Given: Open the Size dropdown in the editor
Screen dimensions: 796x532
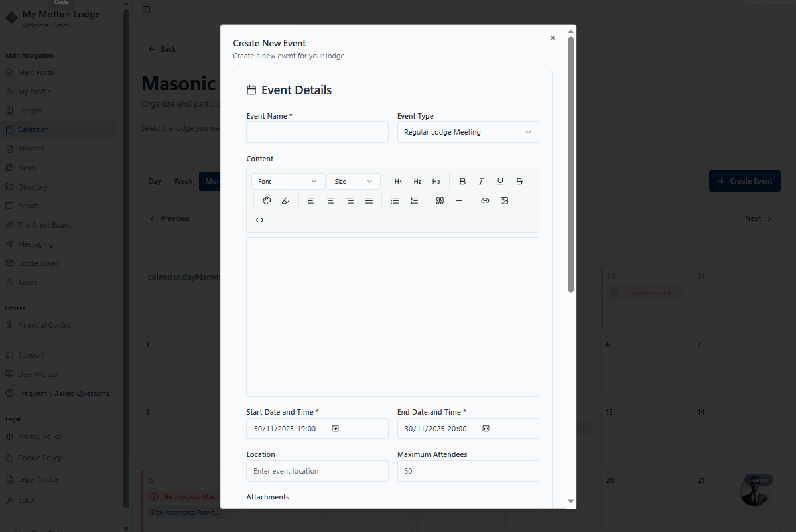Looking at the screenshot, I should pos(354,181).
